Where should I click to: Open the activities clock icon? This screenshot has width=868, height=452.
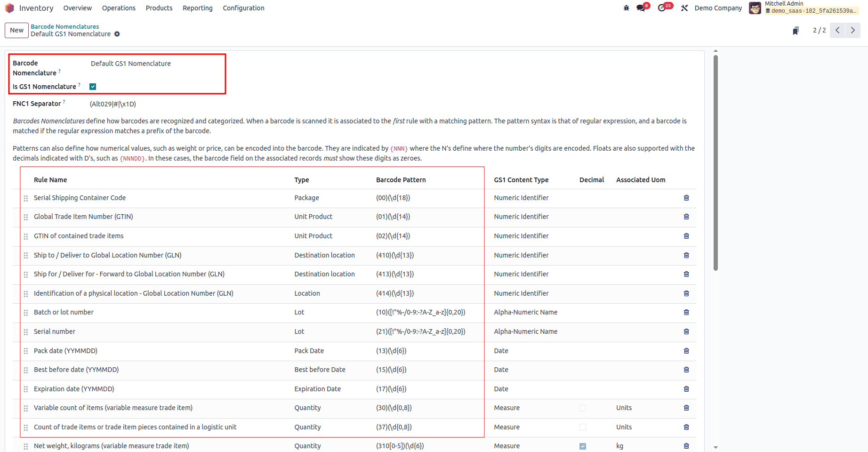pyautogui.click(x=662, y=8)
